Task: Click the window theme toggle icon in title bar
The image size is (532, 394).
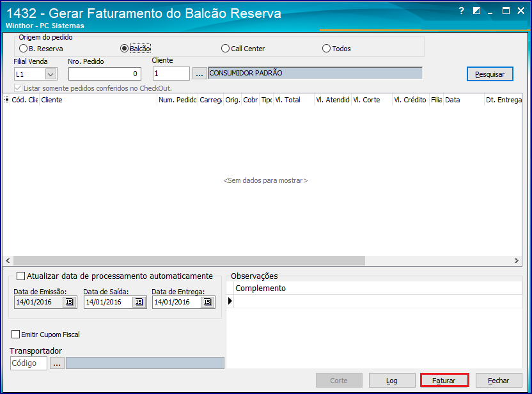Action: 477,11
